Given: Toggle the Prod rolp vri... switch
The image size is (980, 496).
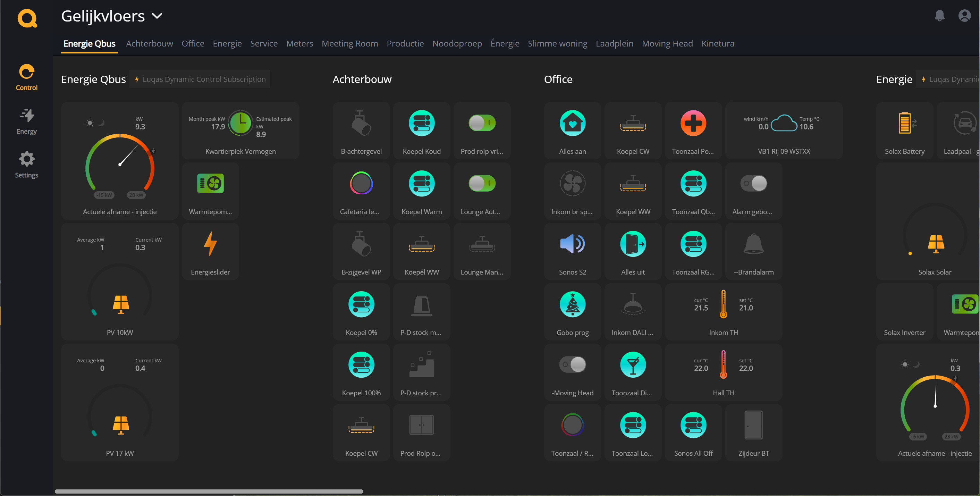Looking at the screenshot, I should pyautogui.click(x=482, y=123).
